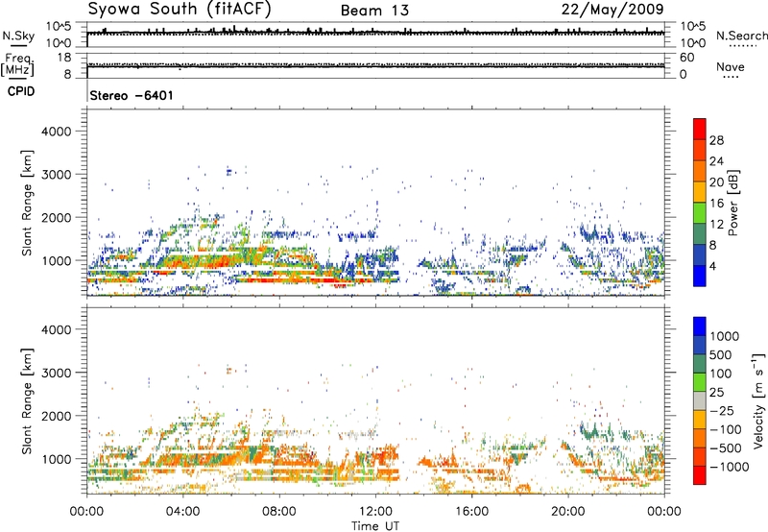Pick the red top segment of power colorbar
Viewport: 768px width, 532px height.
pos(700,129)
